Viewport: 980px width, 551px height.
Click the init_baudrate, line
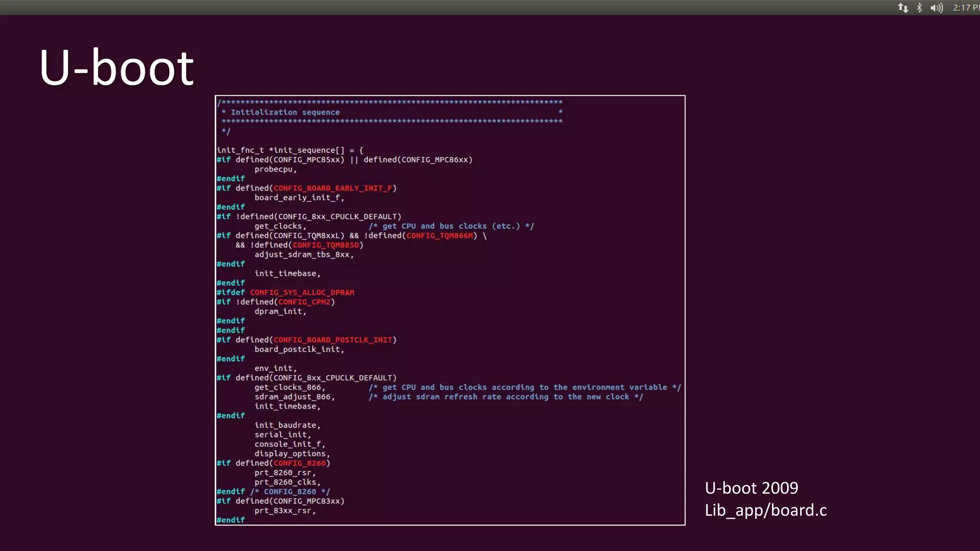(x=287, y=425)
